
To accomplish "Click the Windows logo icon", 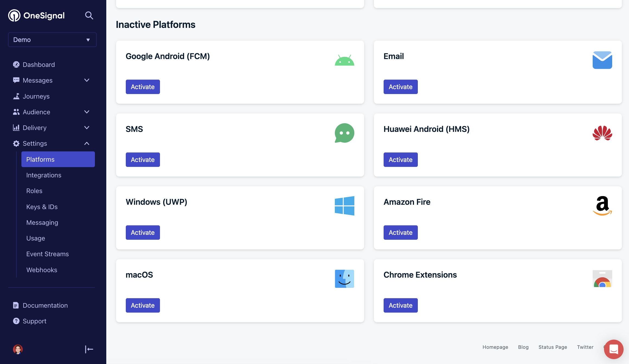I will coord(344,206).
